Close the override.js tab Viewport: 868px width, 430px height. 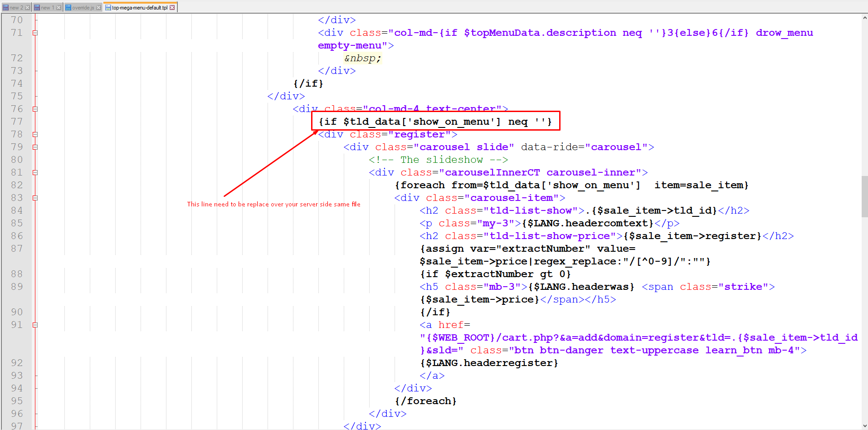coord(98,8)
